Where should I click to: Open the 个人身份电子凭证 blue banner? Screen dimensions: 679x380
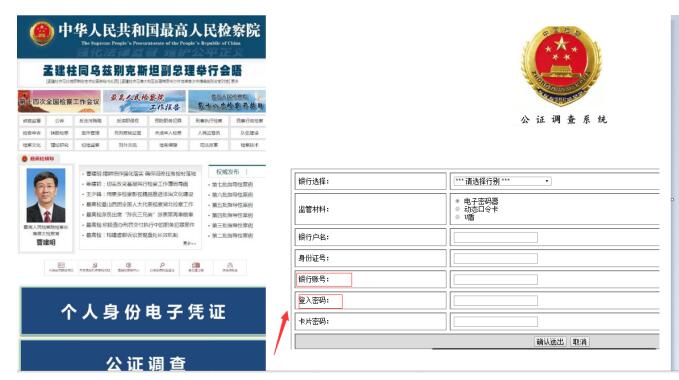pyautogui.click(x=143, y=311)
